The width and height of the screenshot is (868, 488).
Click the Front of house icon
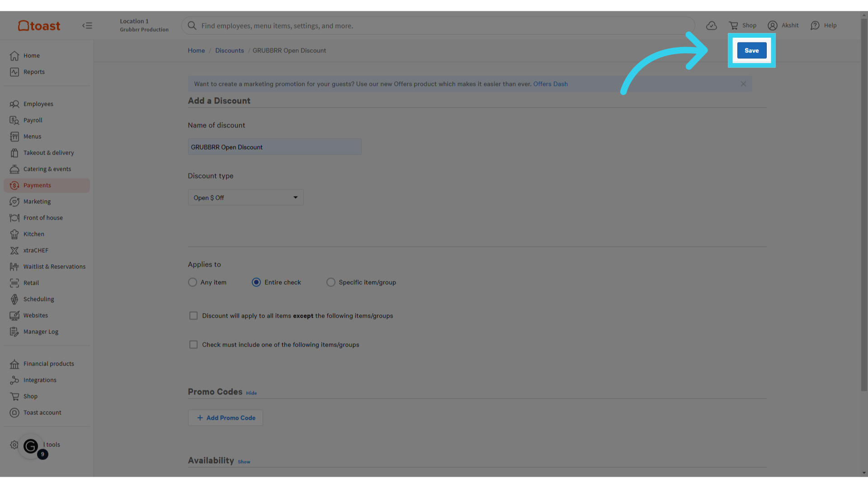(14, 218)
